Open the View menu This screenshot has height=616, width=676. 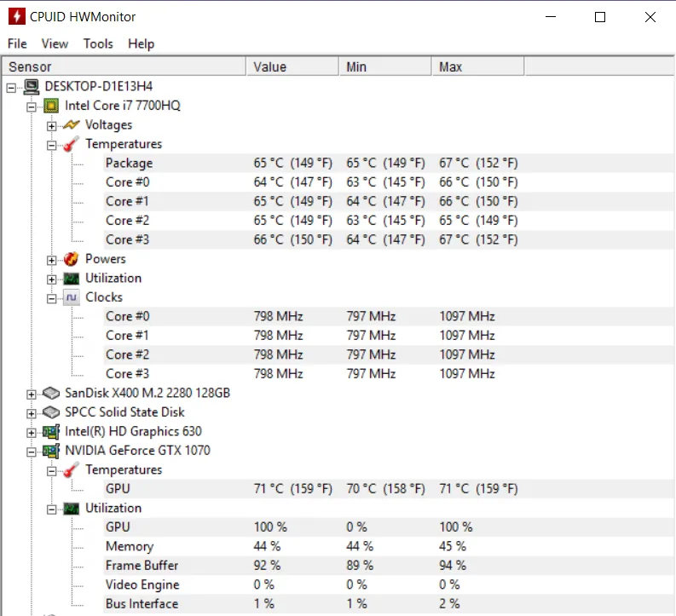click(x=55, y=44)
